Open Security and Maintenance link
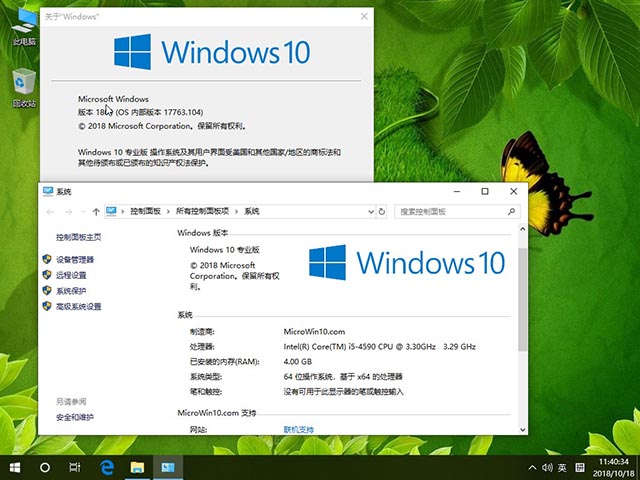This screenshot has width=640, height=480. [75, 417]
